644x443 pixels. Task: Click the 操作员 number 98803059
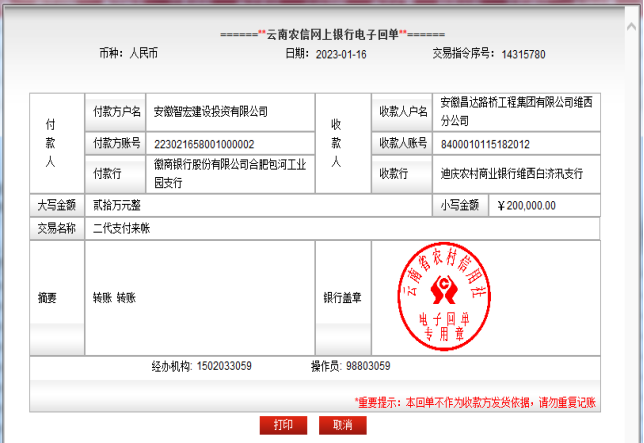coord(368,366)
